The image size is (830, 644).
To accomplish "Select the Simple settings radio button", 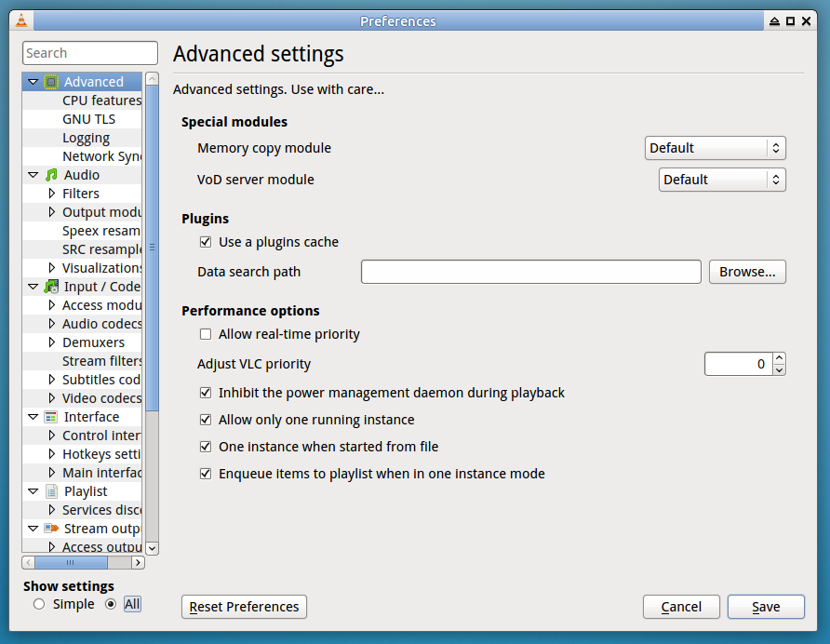I will 39,604.
